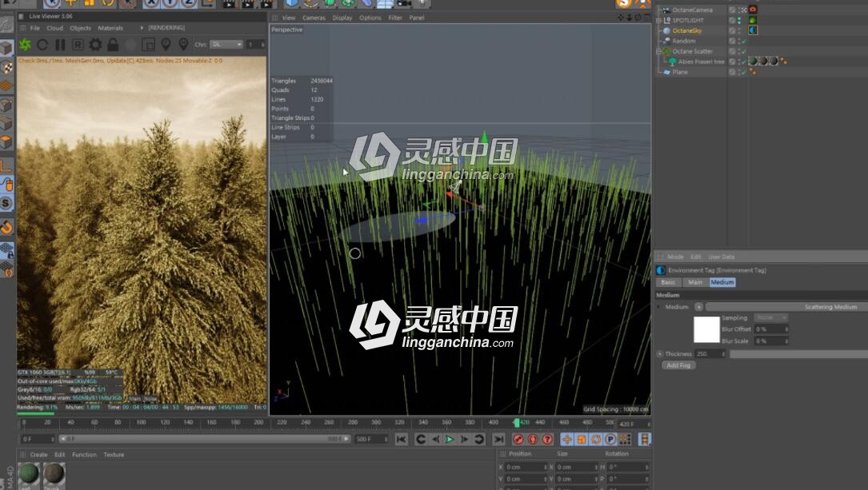Open the Live Viewer Materials menu

pyautogui.click(x=110, y=28)
